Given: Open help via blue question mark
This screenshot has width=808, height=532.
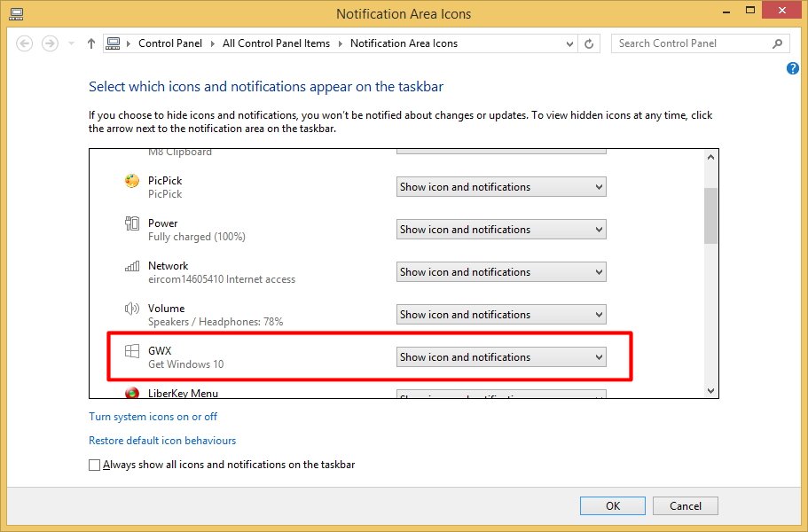Looking at the screenshot, I should point(793,68).
